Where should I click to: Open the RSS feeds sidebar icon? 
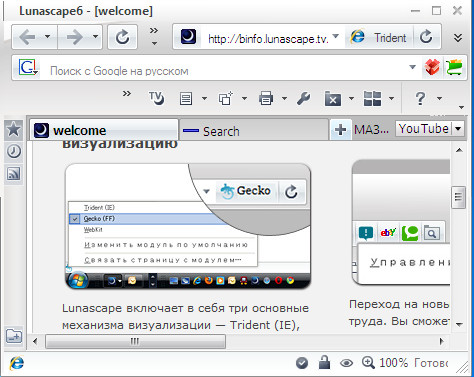pyautogui.click(x=14, y=173)
